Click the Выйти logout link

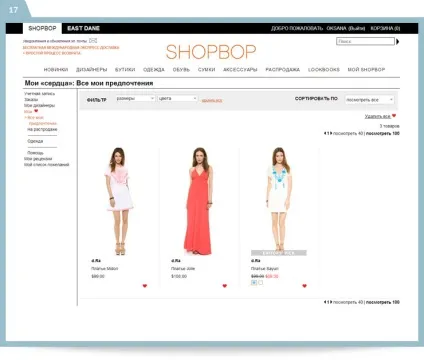(x=357, y=28)
